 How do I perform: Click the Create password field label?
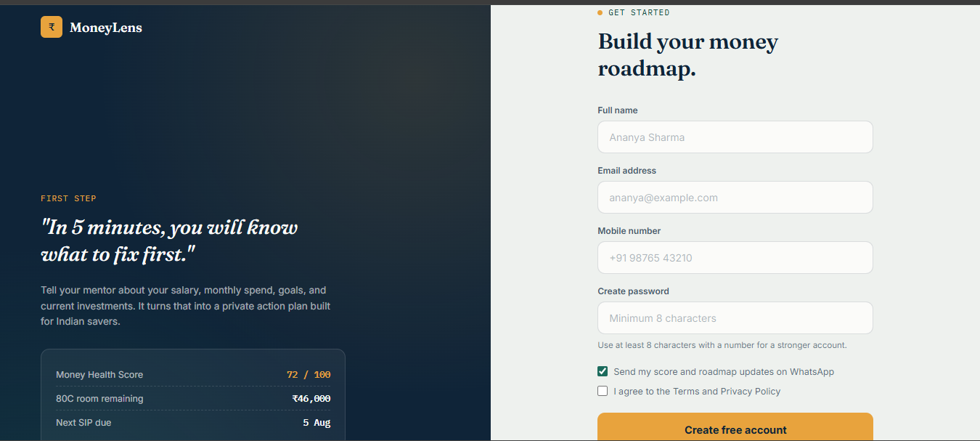(x=634, y=291)
